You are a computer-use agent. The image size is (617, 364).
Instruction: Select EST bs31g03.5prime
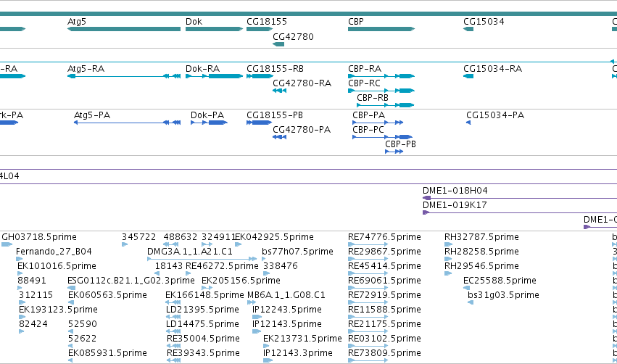point(471,302)
